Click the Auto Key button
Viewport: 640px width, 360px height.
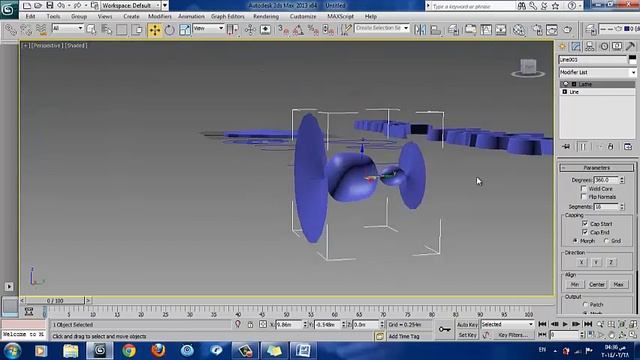pos(467,324)
